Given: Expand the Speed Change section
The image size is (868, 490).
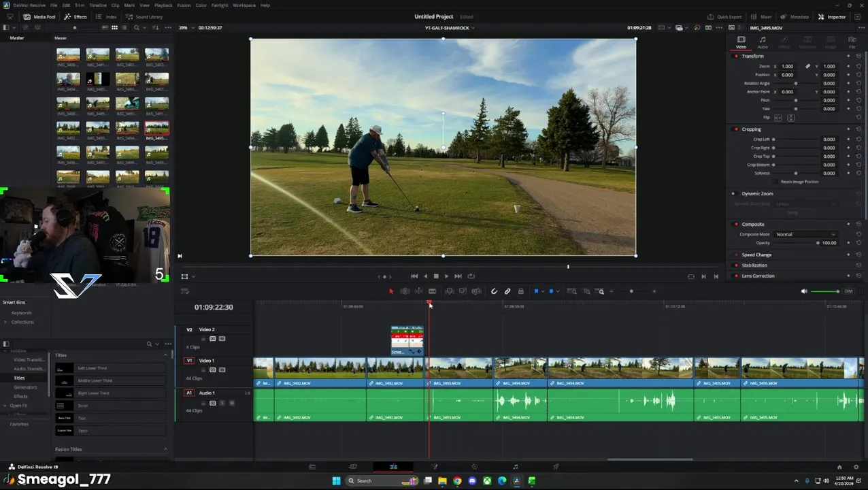Looking at the screenshot, I should pos(756,255).
